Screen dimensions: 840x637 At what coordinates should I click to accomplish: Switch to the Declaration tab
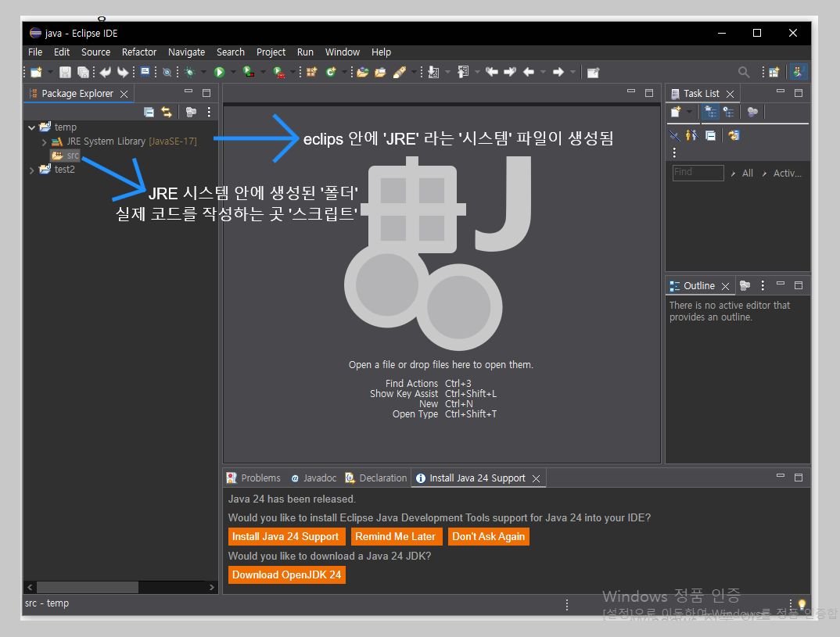point(377,478)
